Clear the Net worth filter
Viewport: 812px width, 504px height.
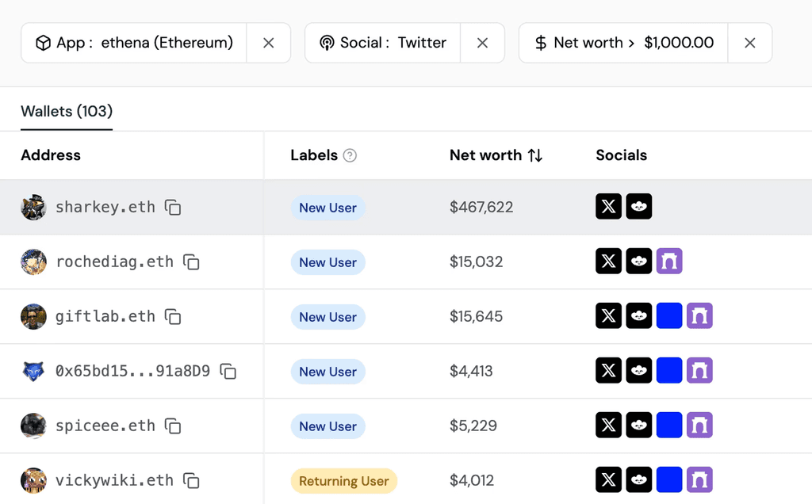click(x=750, y=43)
